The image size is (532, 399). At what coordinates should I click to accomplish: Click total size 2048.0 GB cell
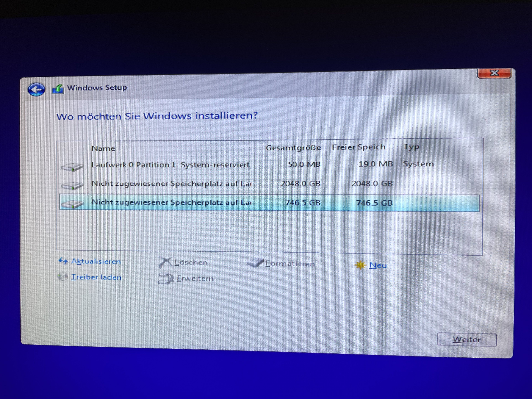click(301, 184)
